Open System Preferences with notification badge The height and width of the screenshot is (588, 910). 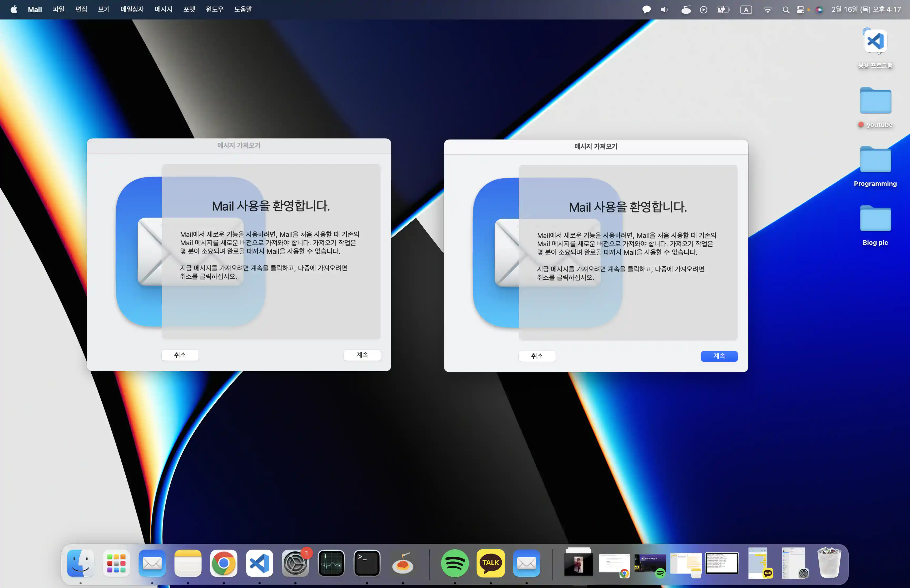[x=295, y=563]
